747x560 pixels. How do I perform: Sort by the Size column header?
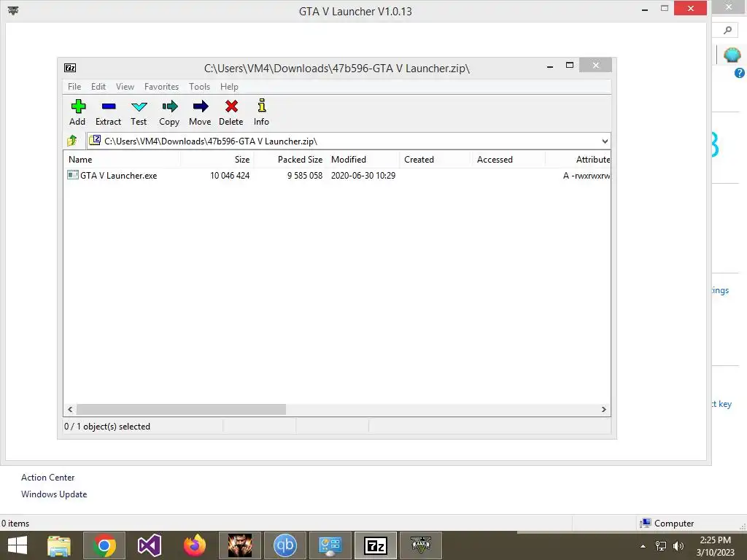pyautogui.click(x=217, y=160)
